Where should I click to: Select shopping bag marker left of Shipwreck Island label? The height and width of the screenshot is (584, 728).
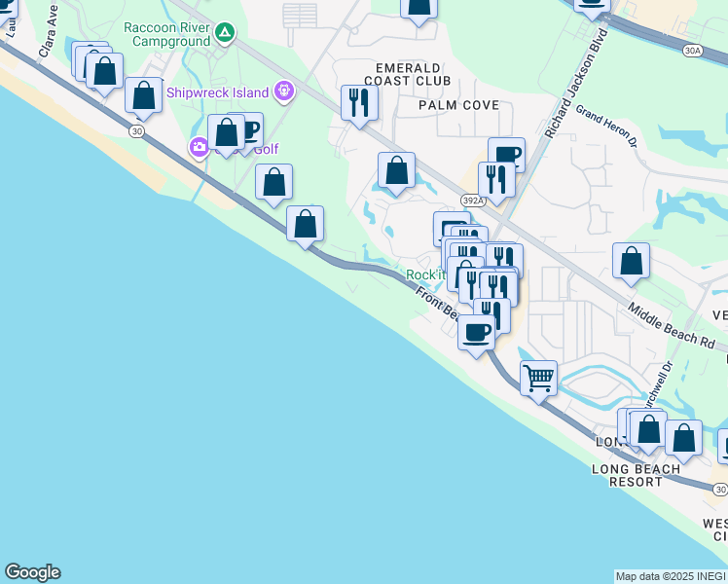[x=143, y=98]
